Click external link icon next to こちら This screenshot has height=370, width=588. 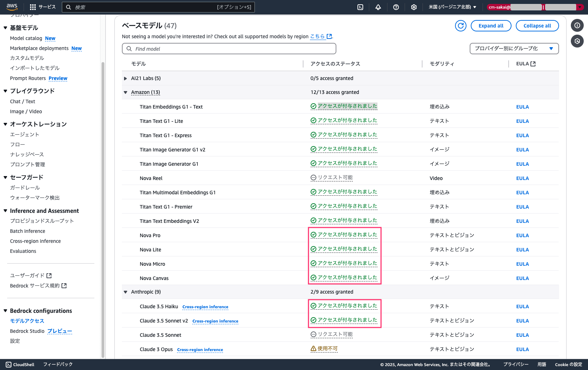[x=329, y=36]
